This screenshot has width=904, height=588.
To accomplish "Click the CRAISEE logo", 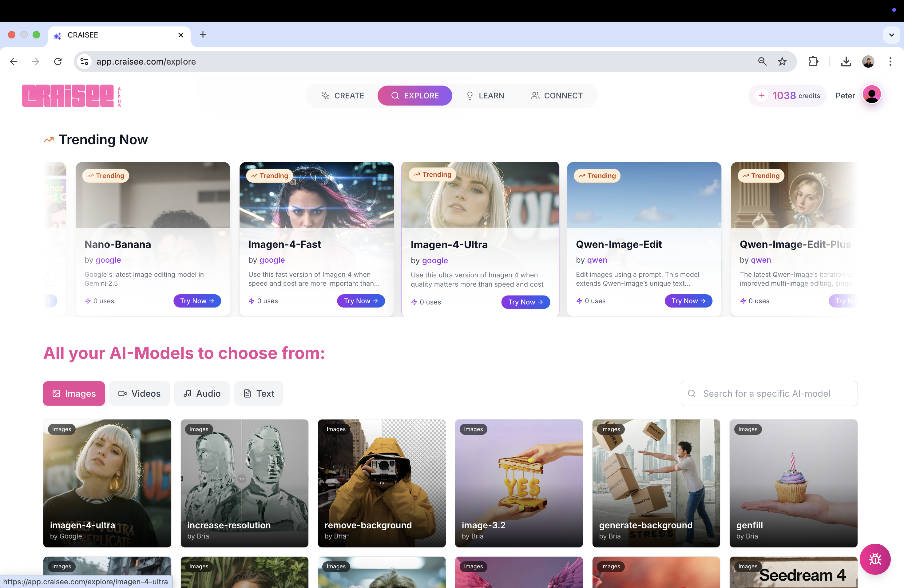I will click(x=68, y=96).
